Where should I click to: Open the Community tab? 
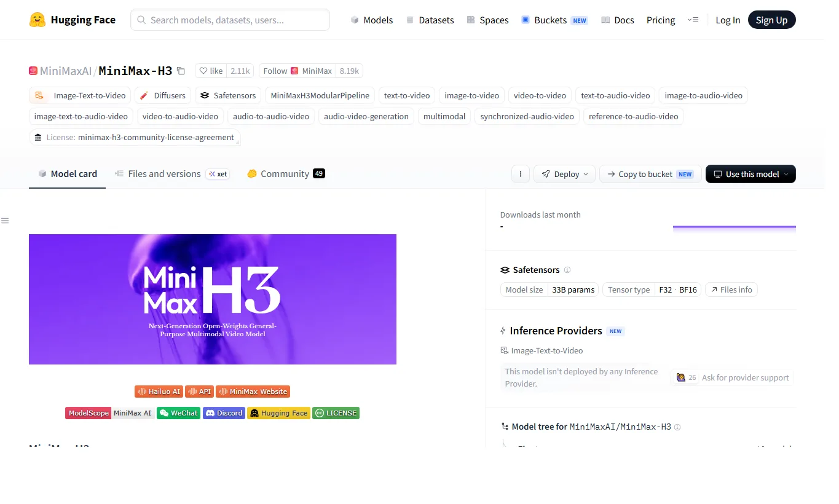click(286, 174)
